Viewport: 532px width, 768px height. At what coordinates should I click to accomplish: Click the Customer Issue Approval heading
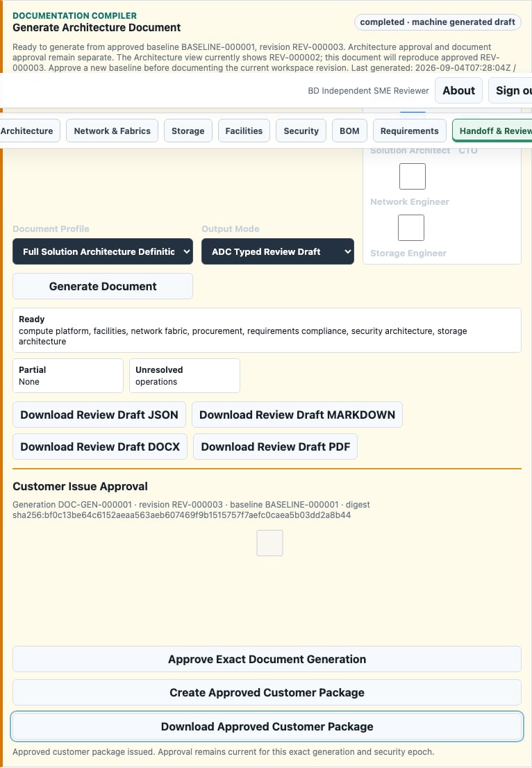point(81,486)
